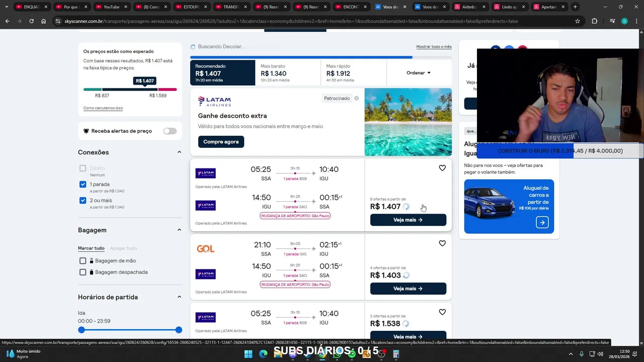Click the tropical beach ad image
644x362 pixels.
tap(408, 122)
